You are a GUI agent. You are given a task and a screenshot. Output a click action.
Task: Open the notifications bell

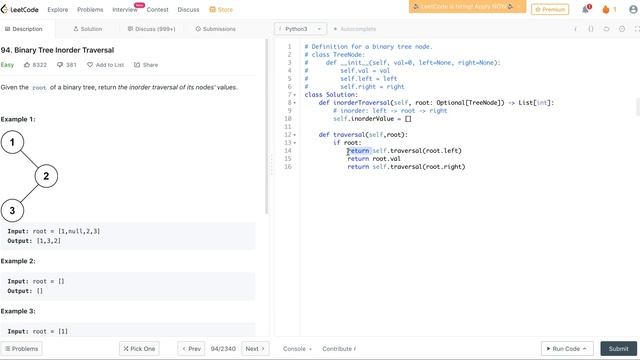[x=586, y=9]
